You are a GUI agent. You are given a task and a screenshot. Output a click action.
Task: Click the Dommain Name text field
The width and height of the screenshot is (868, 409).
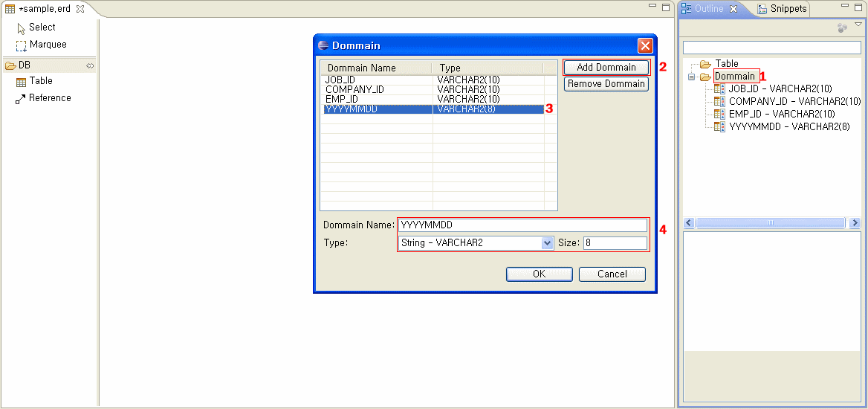click(x=522, y=225)
